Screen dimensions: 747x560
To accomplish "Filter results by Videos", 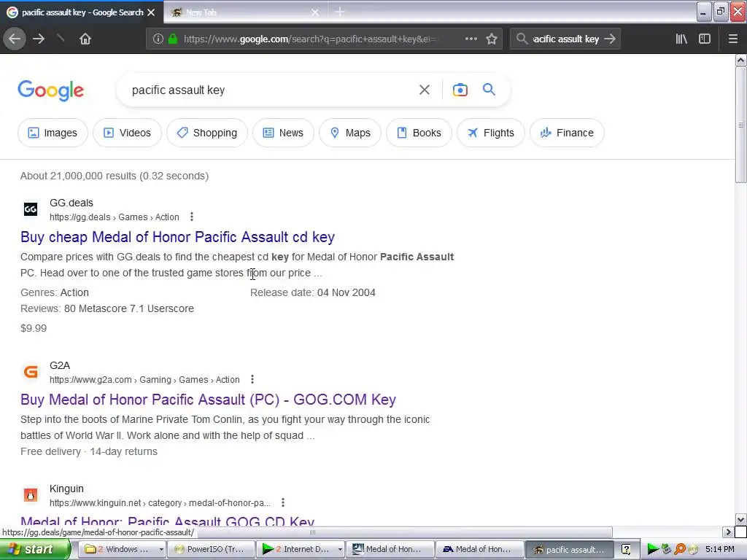I will [127, 133].
